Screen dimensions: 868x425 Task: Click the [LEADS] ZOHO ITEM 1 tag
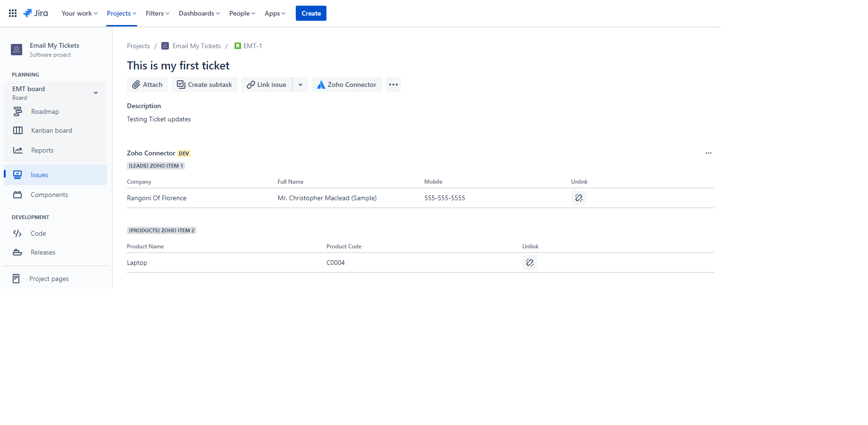[156, 166]
